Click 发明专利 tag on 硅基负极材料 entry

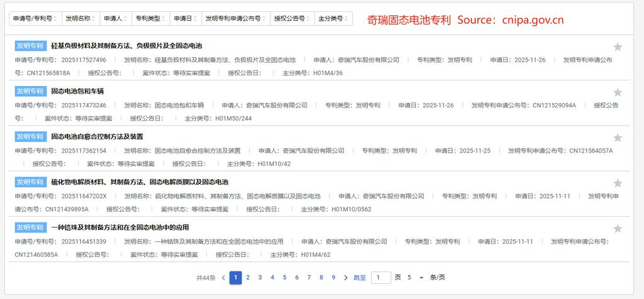click(x=30, y=46)
